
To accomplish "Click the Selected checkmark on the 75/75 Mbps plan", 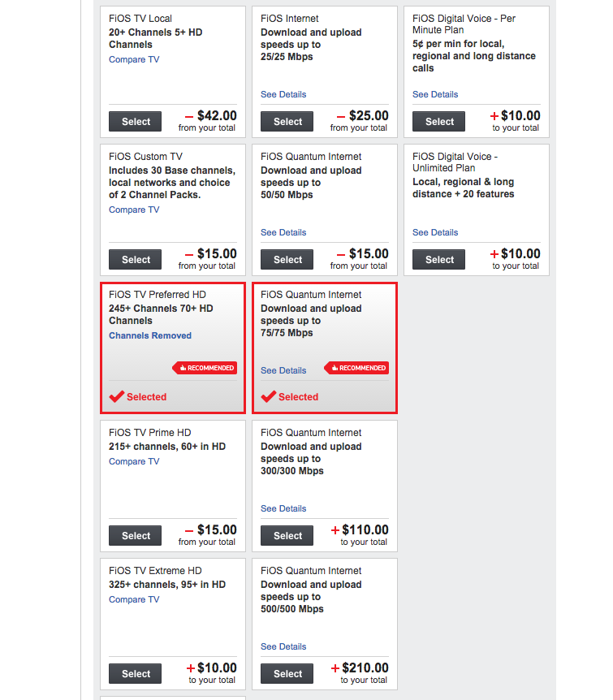I will coord(269,396).
